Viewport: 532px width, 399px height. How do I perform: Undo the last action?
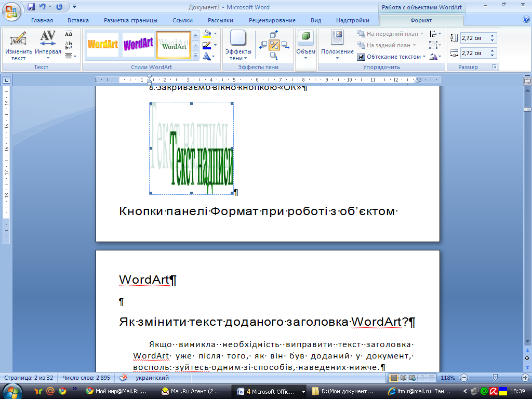pos(42,7)
